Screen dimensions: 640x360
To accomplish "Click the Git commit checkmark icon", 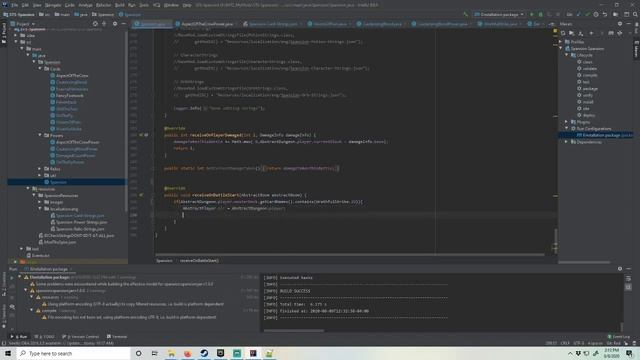I will coord(587,14).
